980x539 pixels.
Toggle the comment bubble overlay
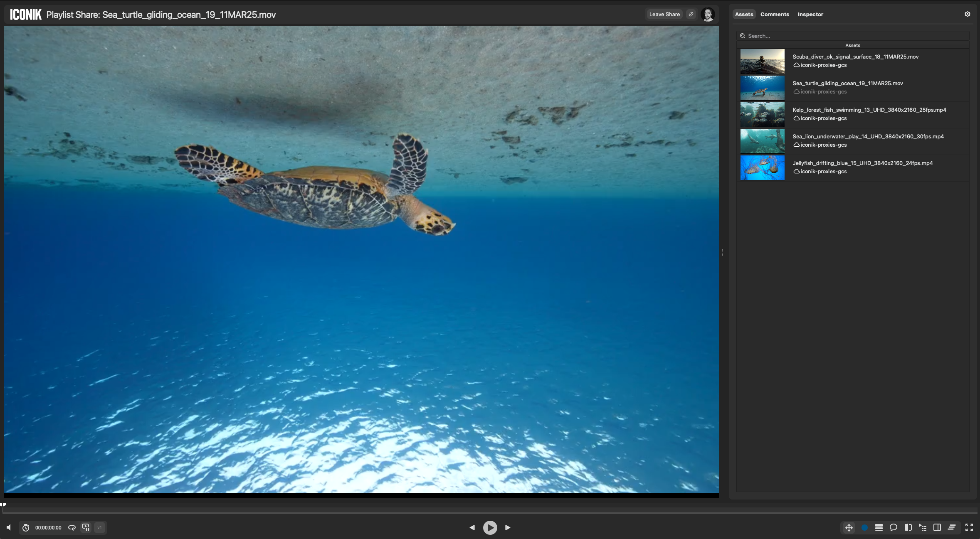893,527
